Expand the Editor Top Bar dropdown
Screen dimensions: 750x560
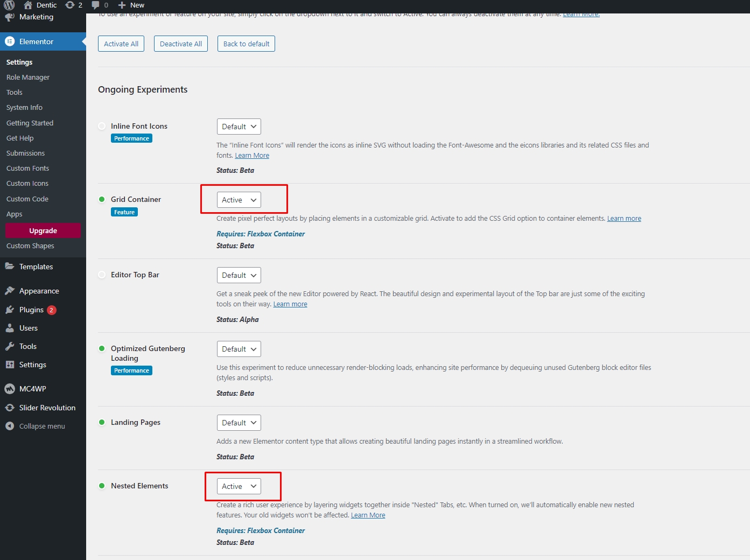(x=239, y=275)
